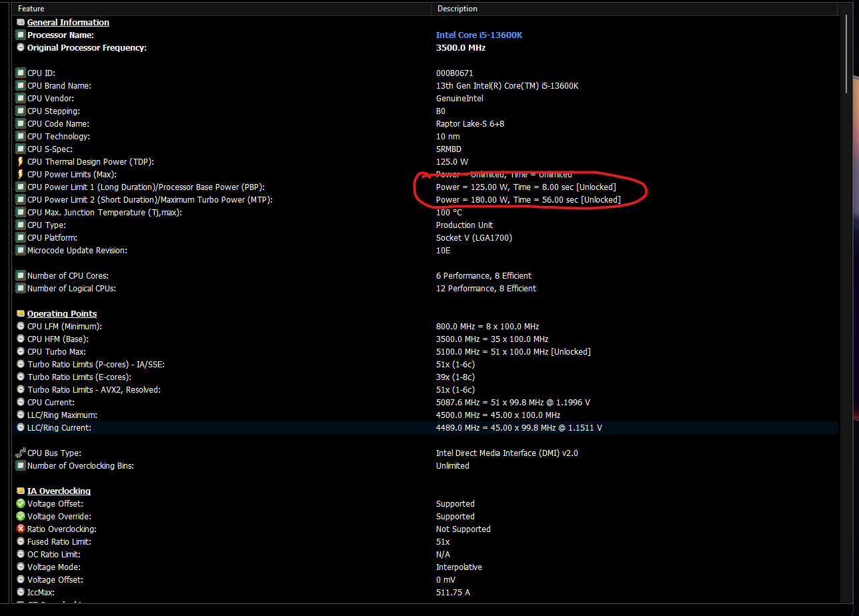859x616 pixels.
Task: Click chip icon beside CPU Brand Name
Action: (x=21, y=86)
